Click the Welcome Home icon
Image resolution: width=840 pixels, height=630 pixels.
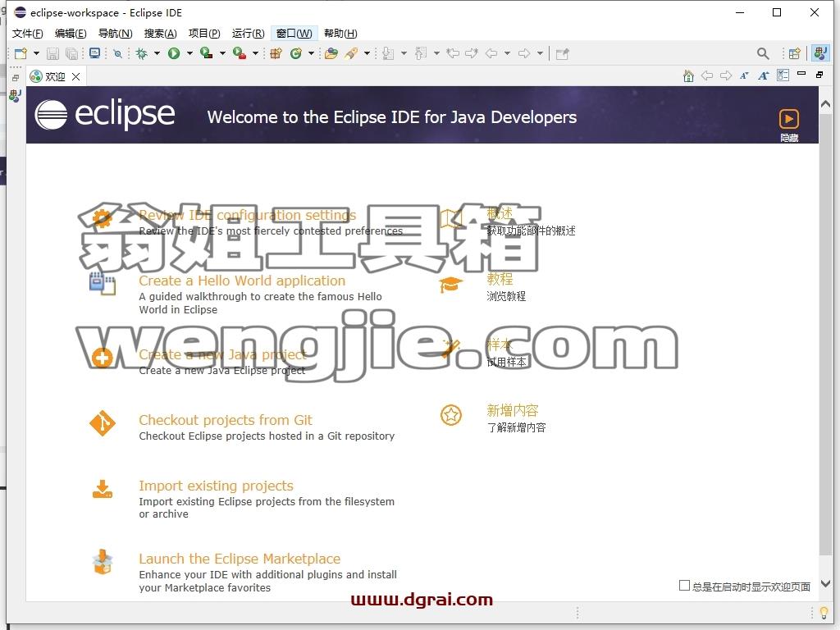pos(688,76)
